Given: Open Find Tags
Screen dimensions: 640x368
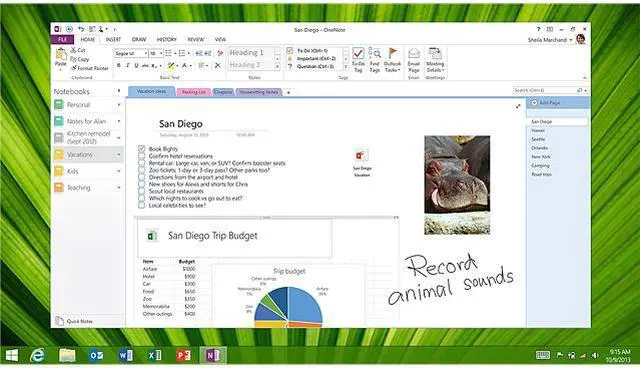Looking at the screenshot, I should coord(375,60).
